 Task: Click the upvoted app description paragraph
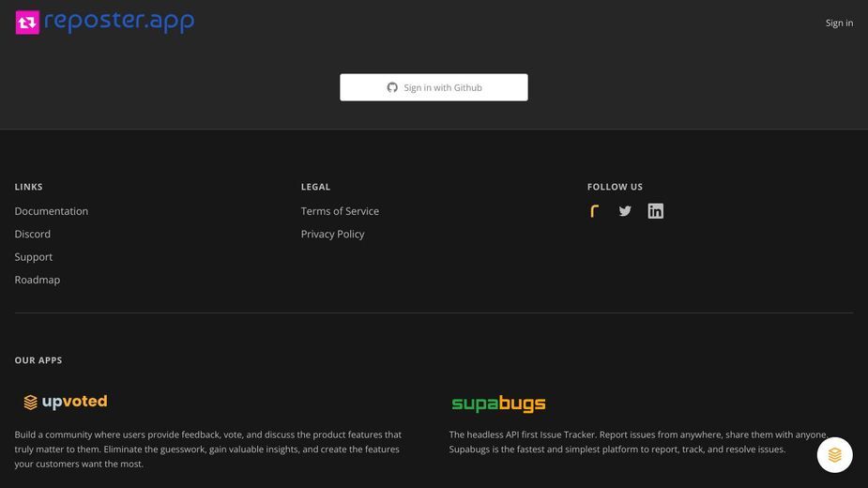pos(208,450)
